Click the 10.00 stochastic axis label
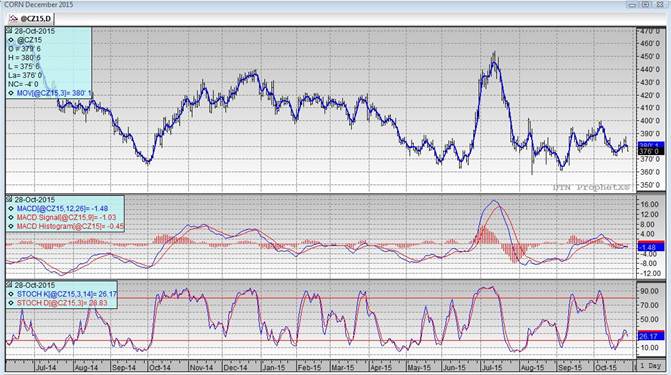Screen dimensions: 671x375 [650, 348]
